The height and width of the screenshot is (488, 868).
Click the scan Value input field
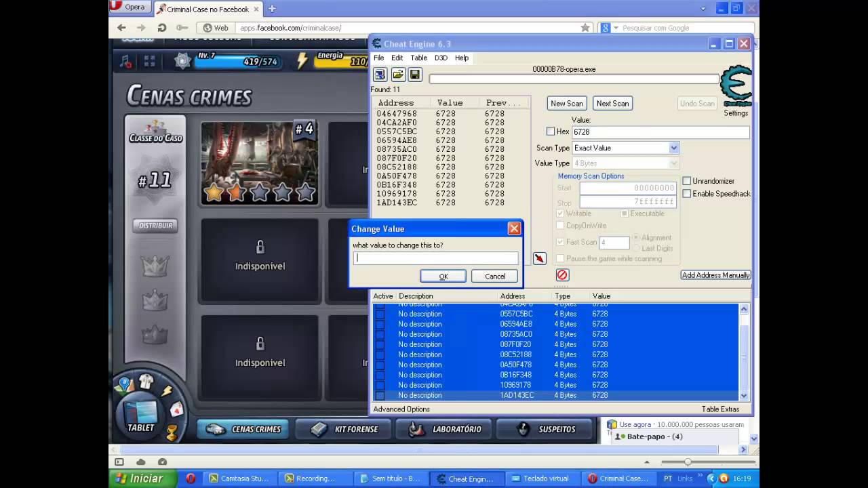point(660,132)
